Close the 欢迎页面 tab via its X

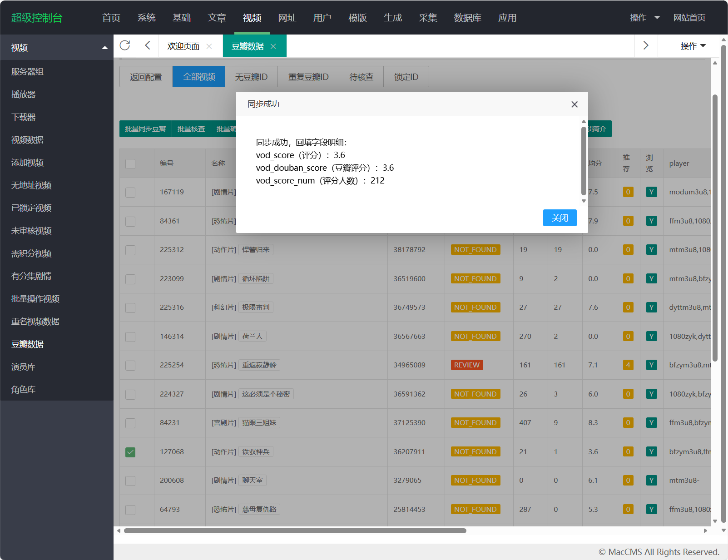pos(209,46)
